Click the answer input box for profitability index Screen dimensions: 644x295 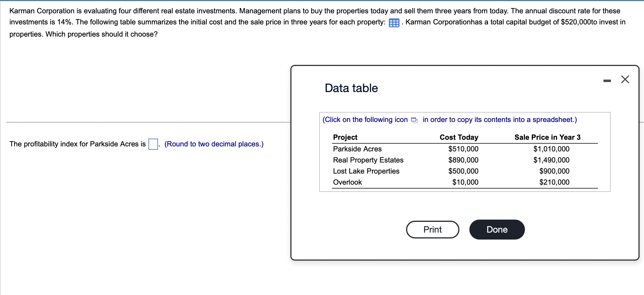coord(153,144)
